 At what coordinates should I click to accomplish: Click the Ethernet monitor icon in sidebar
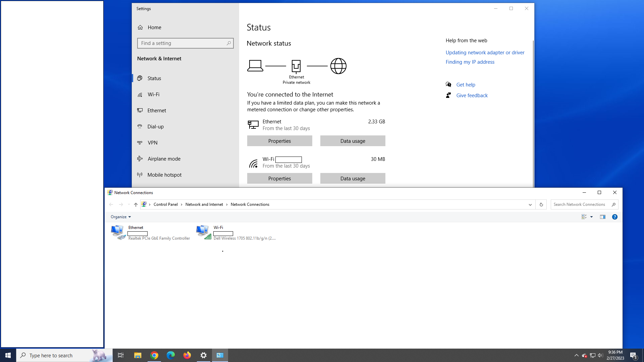pos(140,110)
